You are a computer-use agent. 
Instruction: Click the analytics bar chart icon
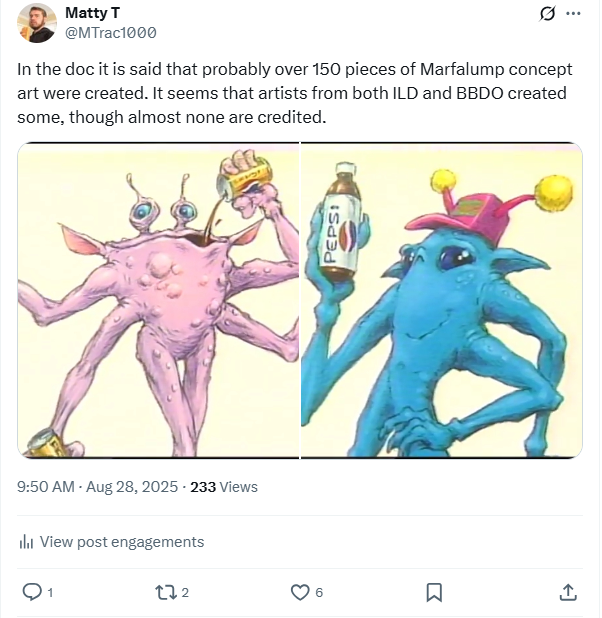click(x=27, y=542)
